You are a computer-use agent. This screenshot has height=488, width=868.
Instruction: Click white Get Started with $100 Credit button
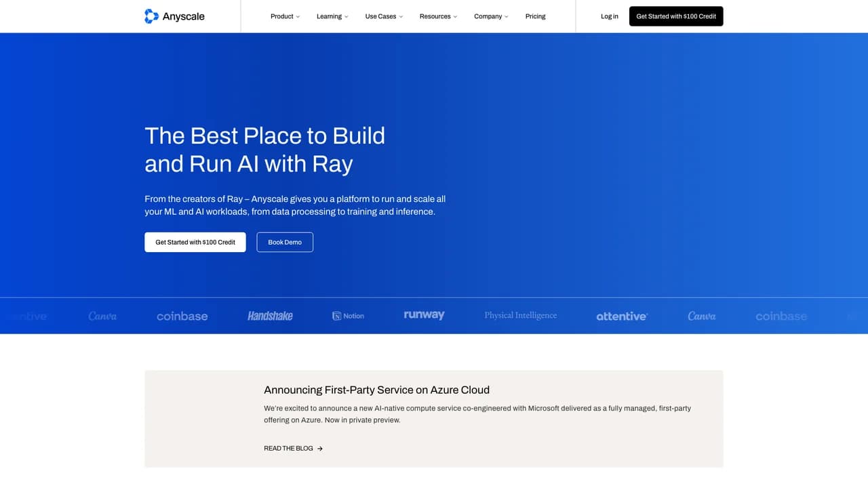pos(195,242)
